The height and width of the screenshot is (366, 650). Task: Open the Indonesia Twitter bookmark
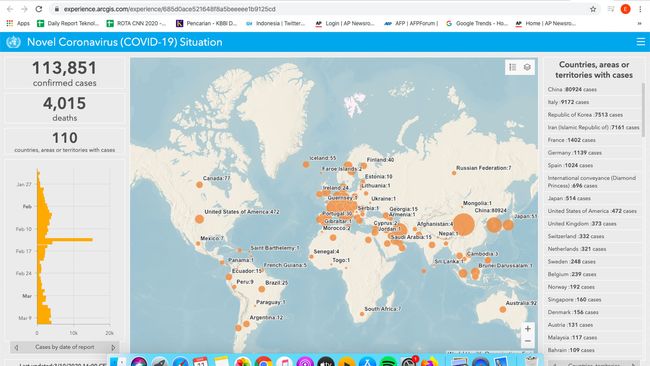[x=275, y=24]
